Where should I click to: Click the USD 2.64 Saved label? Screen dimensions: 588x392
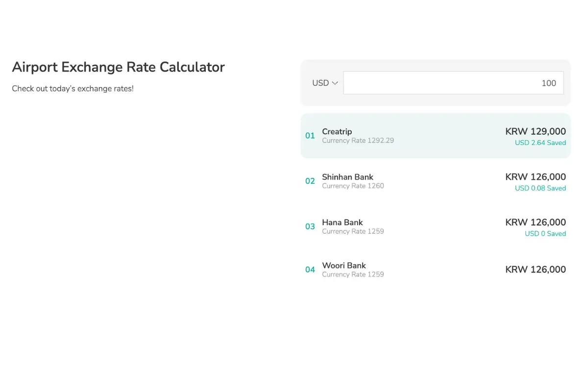tap(540, 143)
